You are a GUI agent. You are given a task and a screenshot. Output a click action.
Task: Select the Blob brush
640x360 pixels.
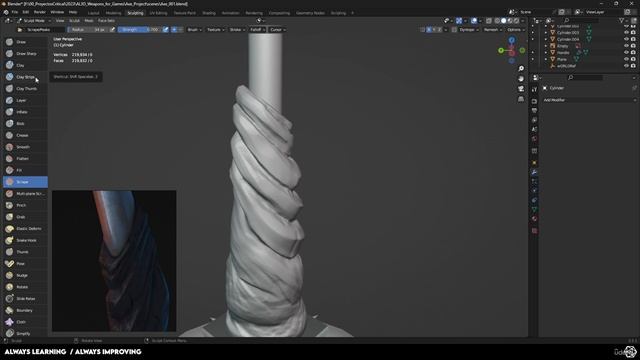pos(25,123)
